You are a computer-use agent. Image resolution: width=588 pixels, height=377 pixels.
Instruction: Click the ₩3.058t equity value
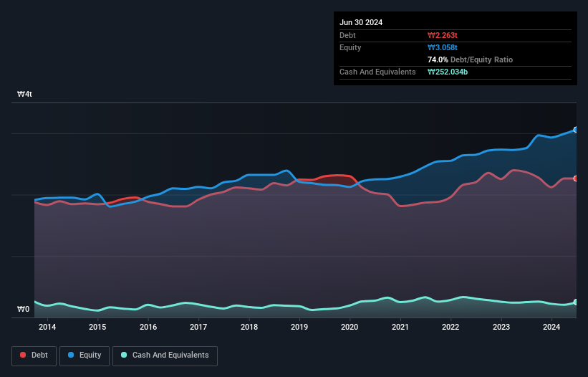tap(443, 47)
